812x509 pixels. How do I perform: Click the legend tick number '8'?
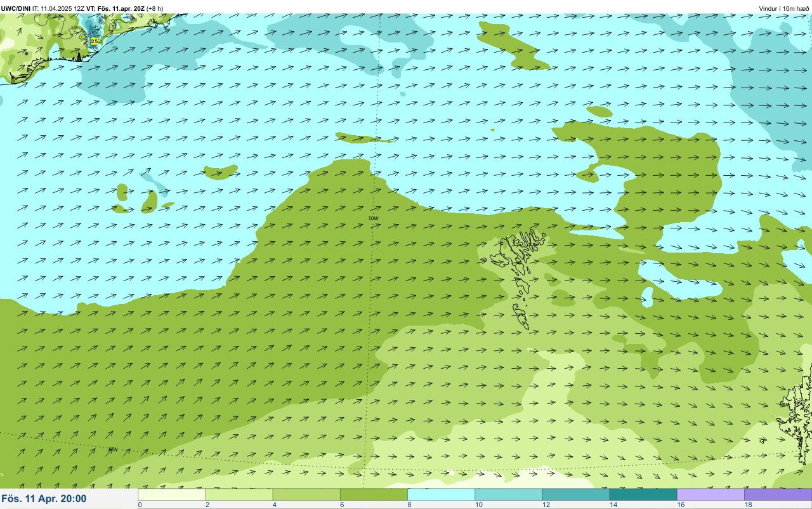pos(409,505)
